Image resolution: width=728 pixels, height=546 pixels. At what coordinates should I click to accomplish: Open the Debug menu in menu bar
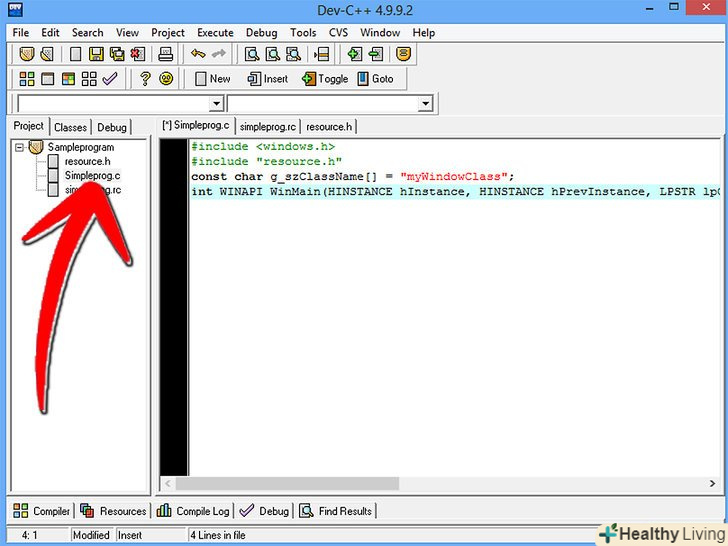[261, 32]
